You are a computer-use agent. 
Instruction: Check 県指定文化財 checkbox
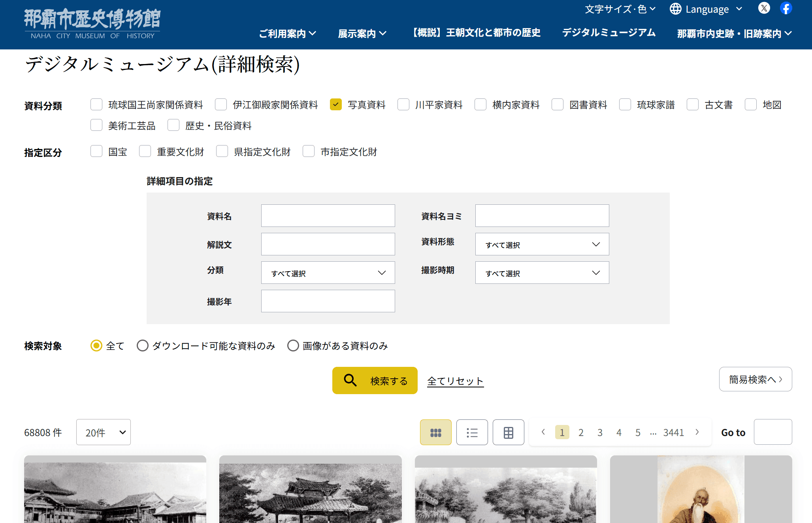click(x=222, y=151)
